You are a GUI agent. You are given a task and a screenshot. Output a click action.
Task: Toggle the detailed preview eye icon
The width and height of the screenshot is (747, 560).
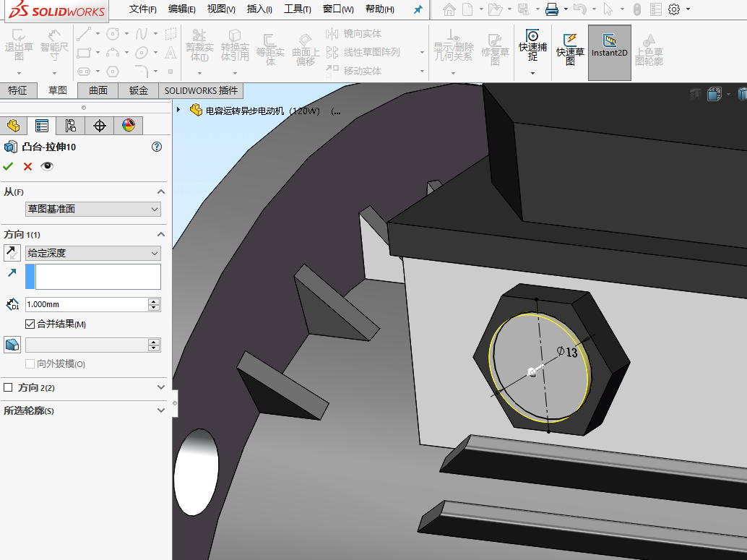[47, 166]
